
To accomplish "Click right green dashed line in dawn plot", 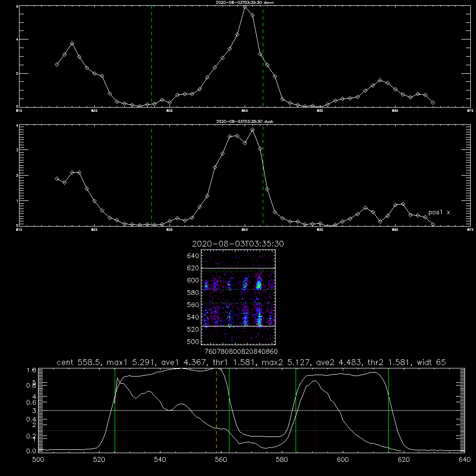I will pyautogui.click(x=263, y=56).
